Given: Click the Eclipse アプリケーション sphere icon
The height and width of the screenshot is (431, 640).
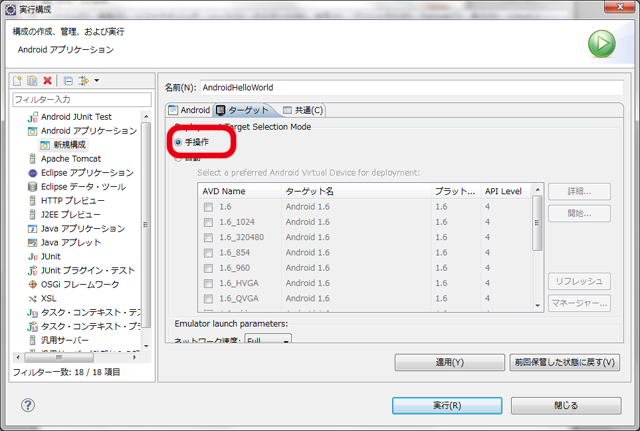Looking at the screenshot, I should pos(32,173).
